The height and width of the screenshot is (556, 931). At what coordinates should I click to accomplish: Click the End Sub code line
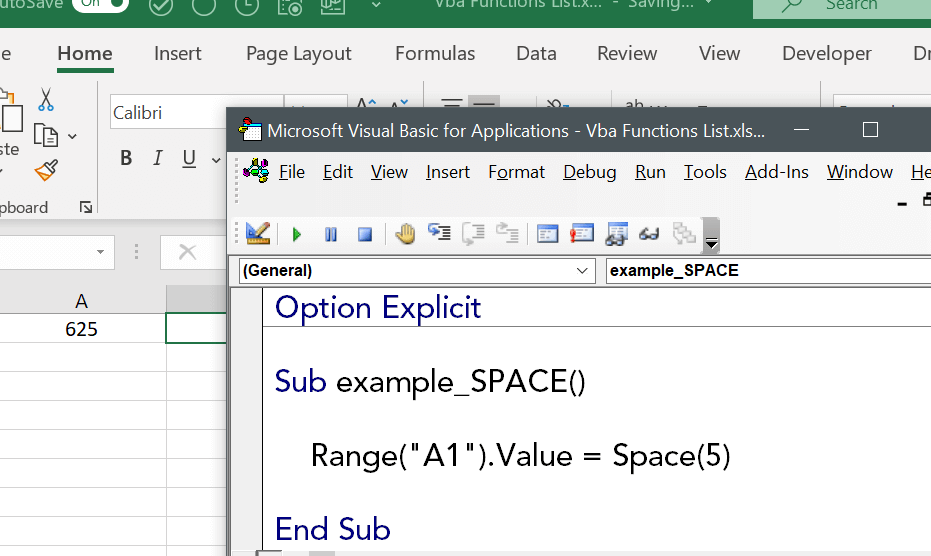[332, 529]
